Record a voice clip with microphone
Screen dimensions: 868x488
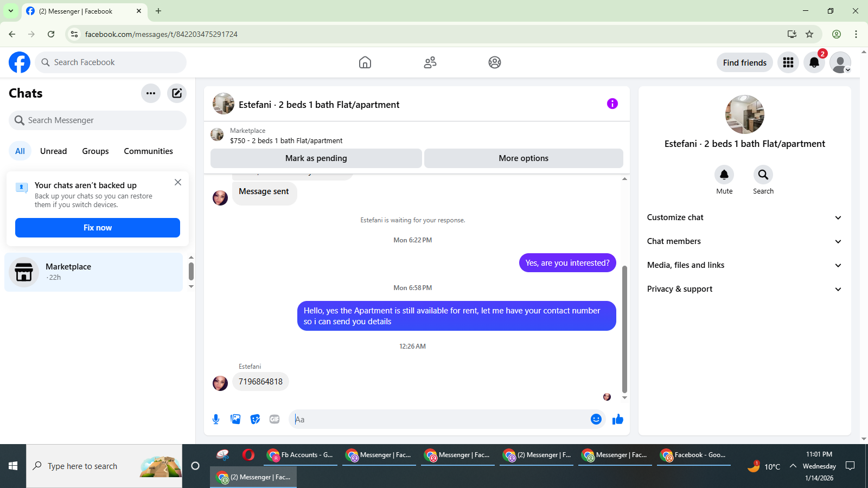click(216, 419)
